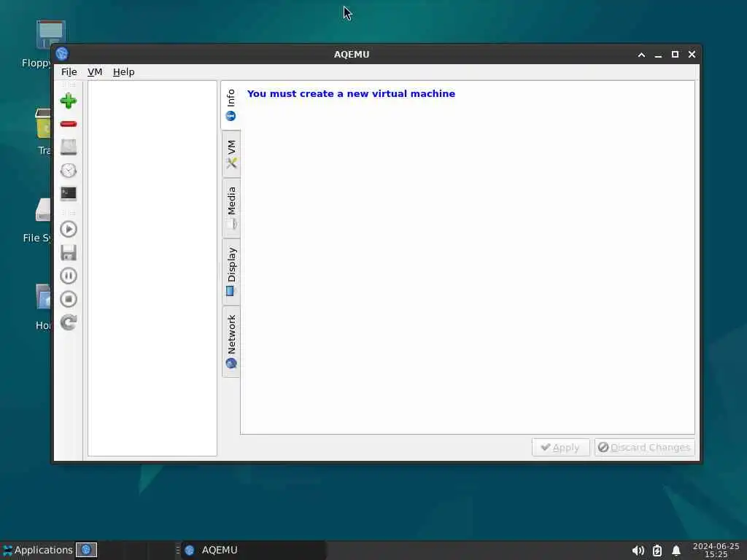The height and width of the screenshot is (560, 747).
Task: Minimize the AQEMU window
Action: [658, 55]
